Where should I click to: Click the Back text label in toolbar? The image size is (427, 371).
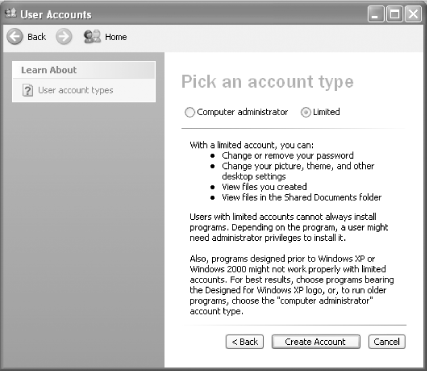click(37, 37)
